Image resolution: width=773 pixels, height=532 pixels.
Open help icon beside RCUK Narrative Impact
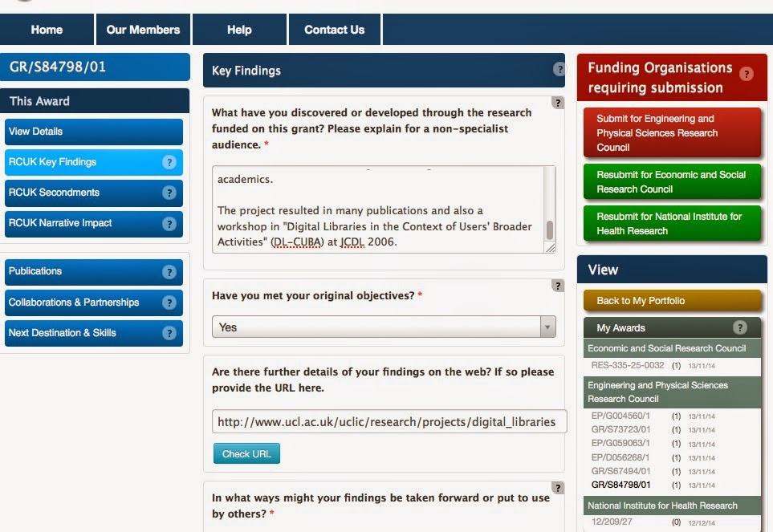pos(169,224)
